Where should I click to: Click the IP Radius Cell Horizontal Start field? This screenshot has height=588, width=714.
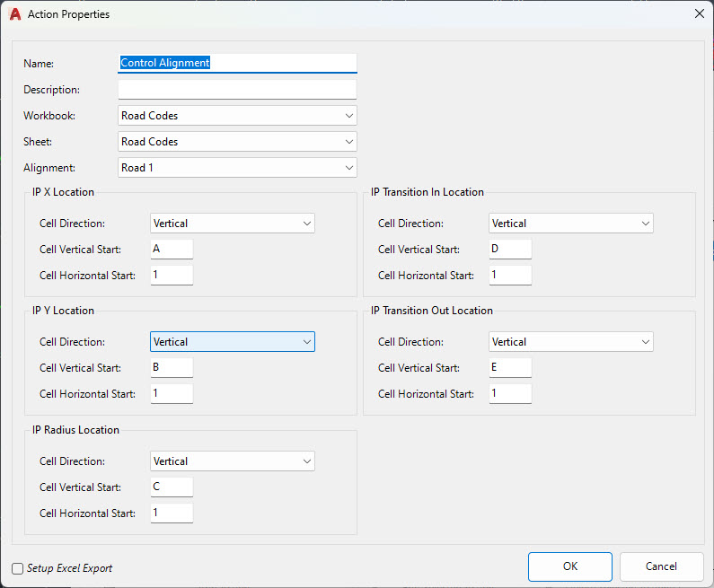[172, 513]
